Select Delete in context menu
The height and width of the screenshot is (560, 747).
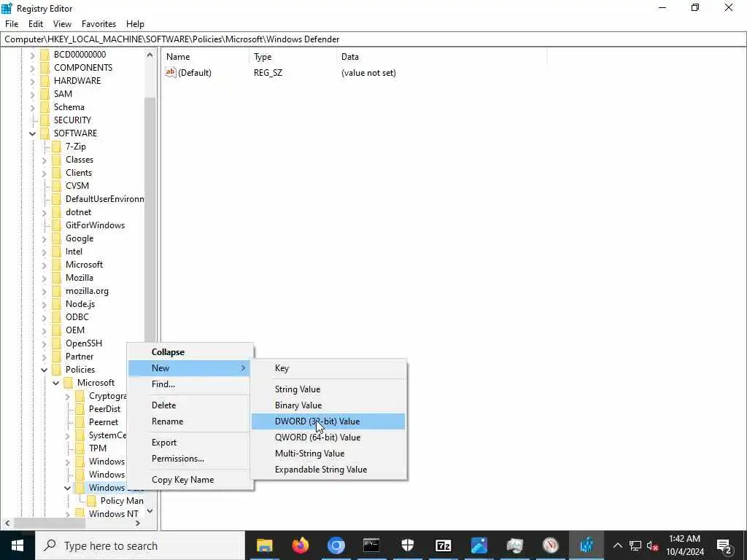click(x=190, y=405)
